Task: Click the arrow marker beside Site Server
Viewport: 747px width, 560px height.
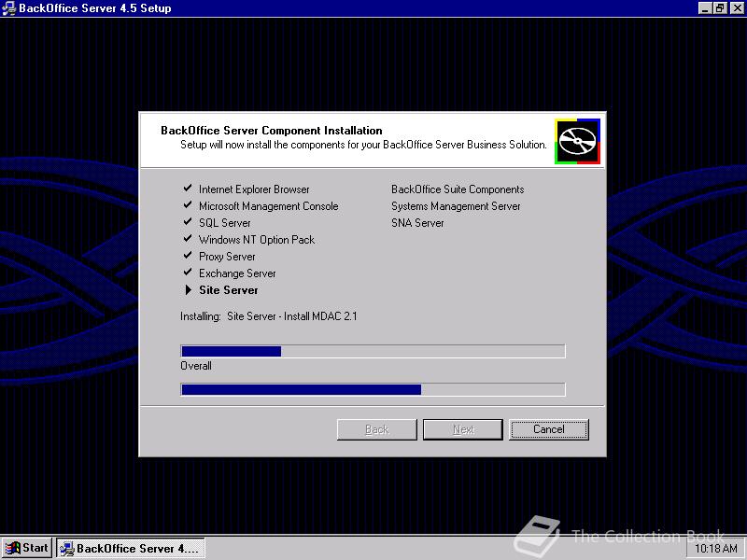Action: point(189,289)
